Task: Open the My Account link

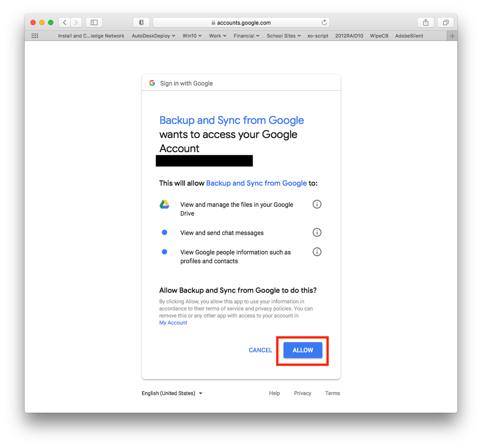Action: [x=173, y=323]
